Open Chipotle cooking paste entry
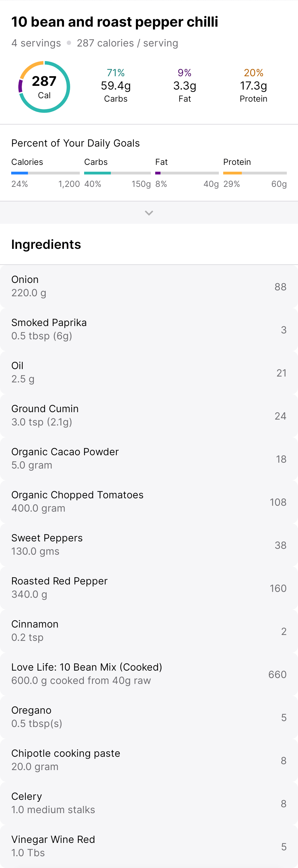The image size is (298, 868). pos(149,760)
